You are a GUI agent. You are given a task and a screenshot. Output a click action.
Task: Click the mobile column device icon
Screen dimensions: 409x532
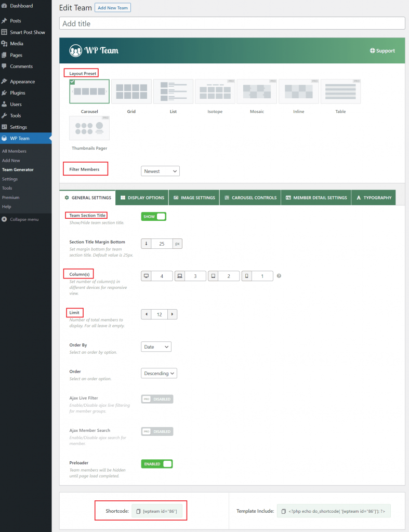click(x=247, y=276)
